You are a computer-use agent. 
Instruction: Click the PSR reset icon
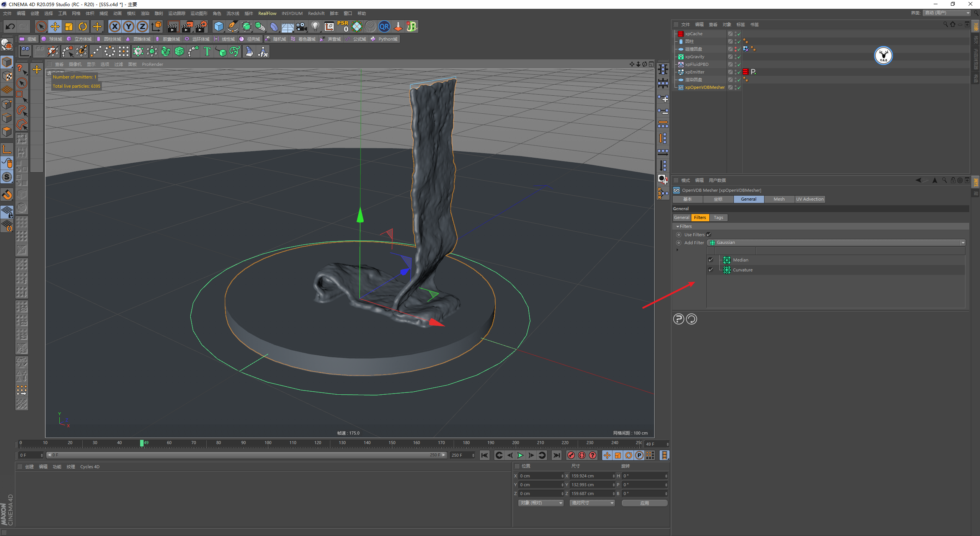tap(343, 26)
